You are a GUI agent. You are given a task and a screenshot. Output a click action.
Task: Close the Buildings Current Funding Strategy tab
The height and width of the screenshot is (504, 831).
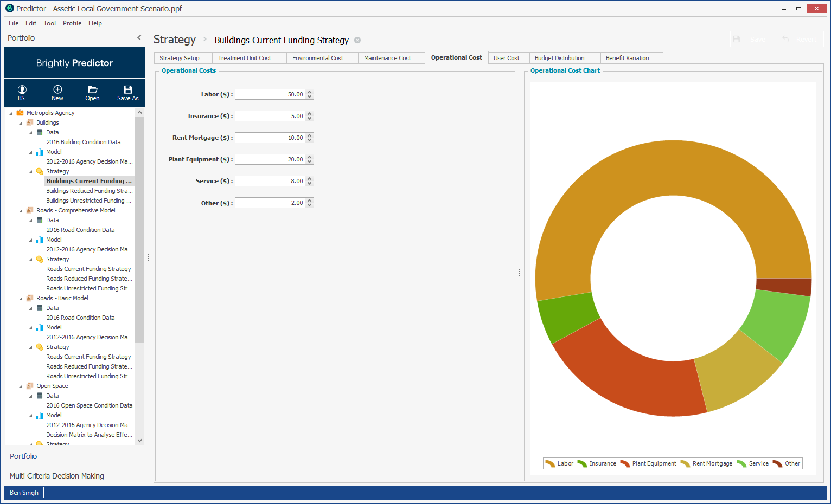[357, 40]
